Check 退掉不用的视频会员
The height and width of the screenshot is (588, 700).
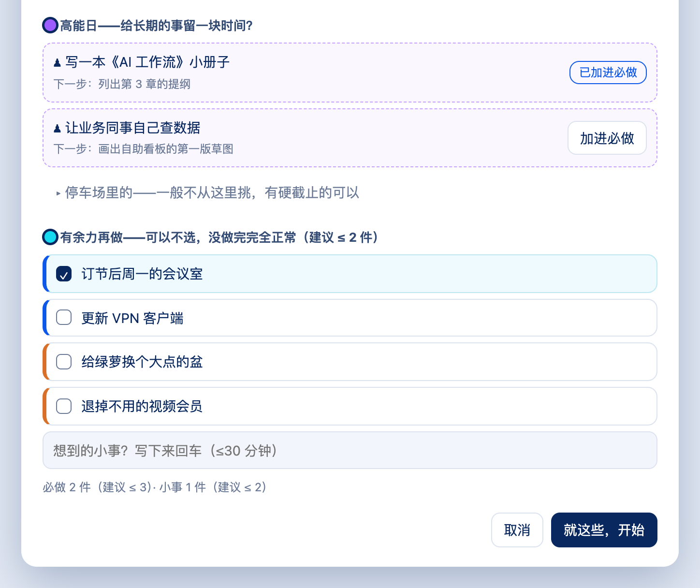64,406
